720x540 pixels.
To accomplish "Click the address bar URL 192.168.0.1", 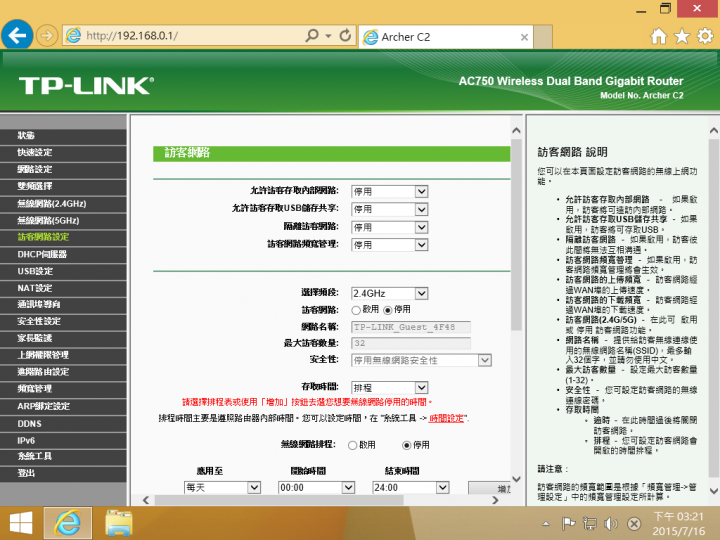I will 132,36.
